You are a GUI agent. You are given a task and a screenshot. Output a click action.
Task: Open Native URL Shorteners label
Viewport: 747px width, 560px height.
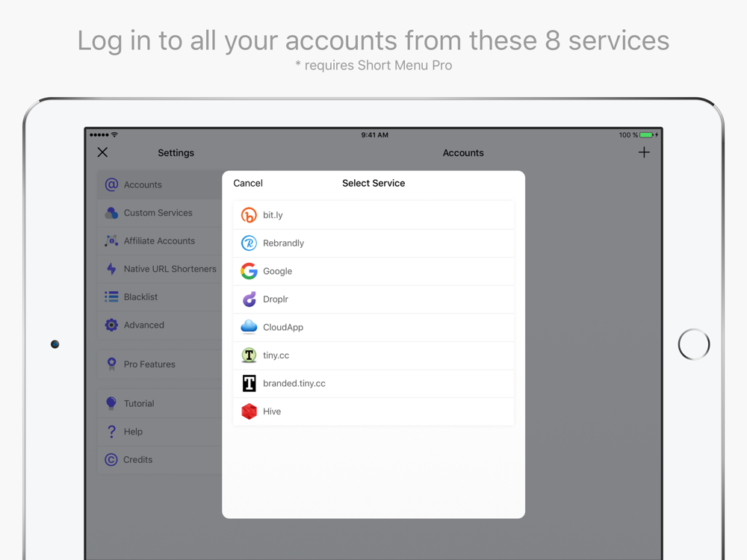pos(170,269)
